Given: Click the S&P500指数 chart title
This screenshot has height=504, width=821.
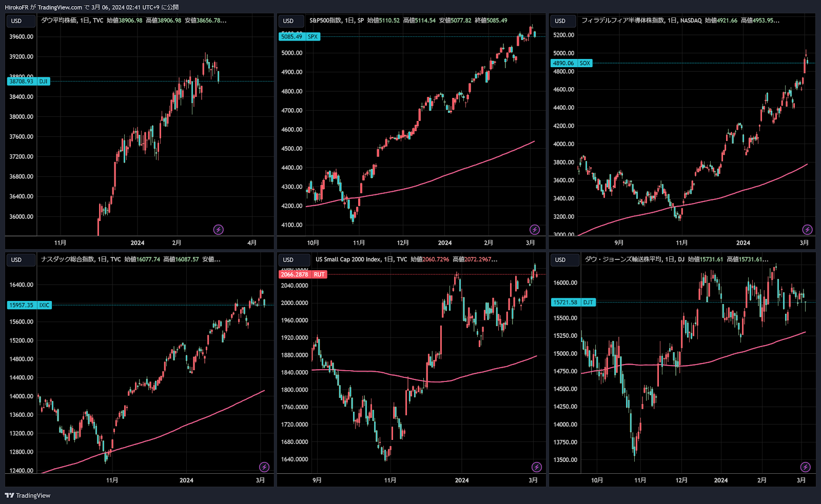Looking at the screenshot, I should (x=325, y=21).
